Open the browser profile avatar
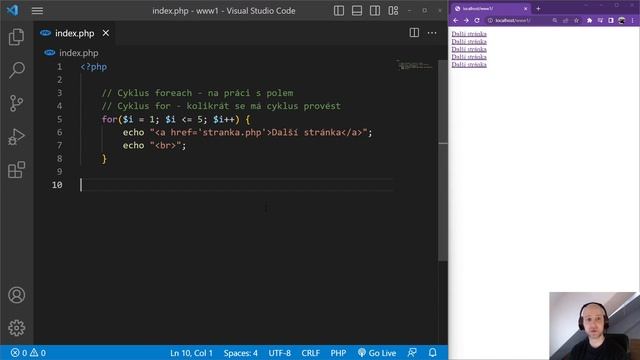 (x=621, y=20)
